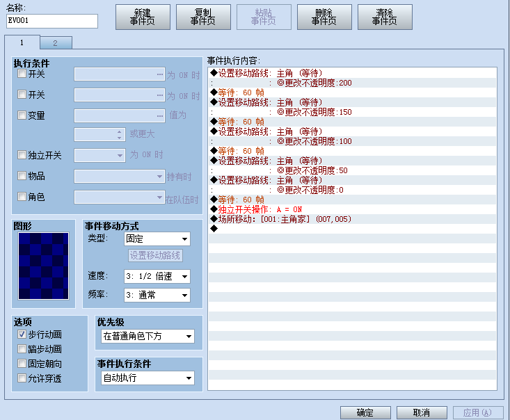Viewport: 510px width, 420px height.
Task: Select the final 等待: 60 帧 before 独立开关操作
Action: pos(353,200)
